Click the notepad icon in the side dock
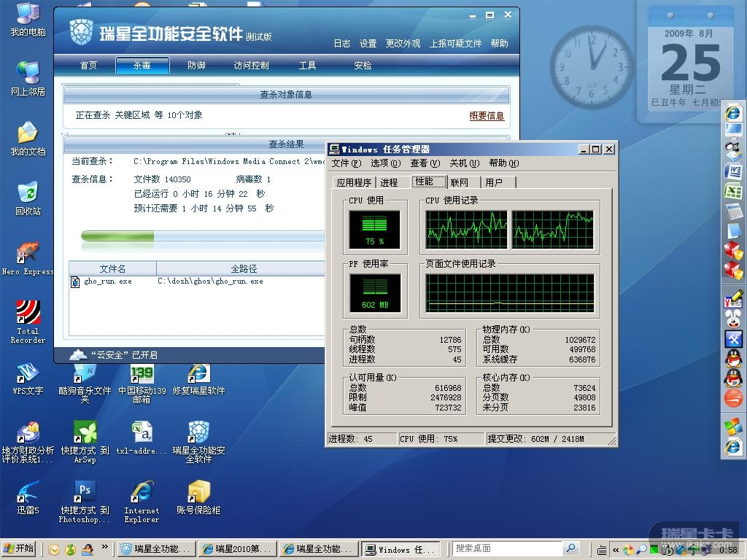747x560 pixels. tap(733, 231)
